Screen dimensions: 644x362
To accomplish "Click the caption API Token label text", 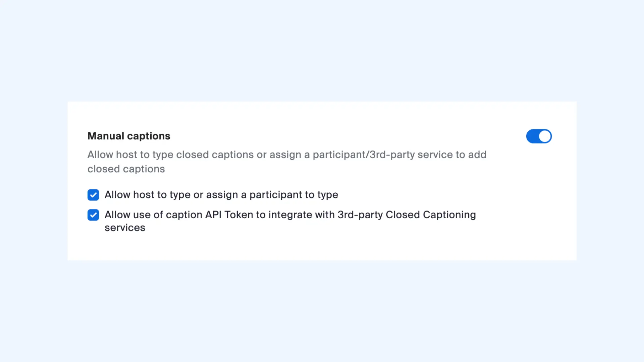I will (x=290, y=215).
